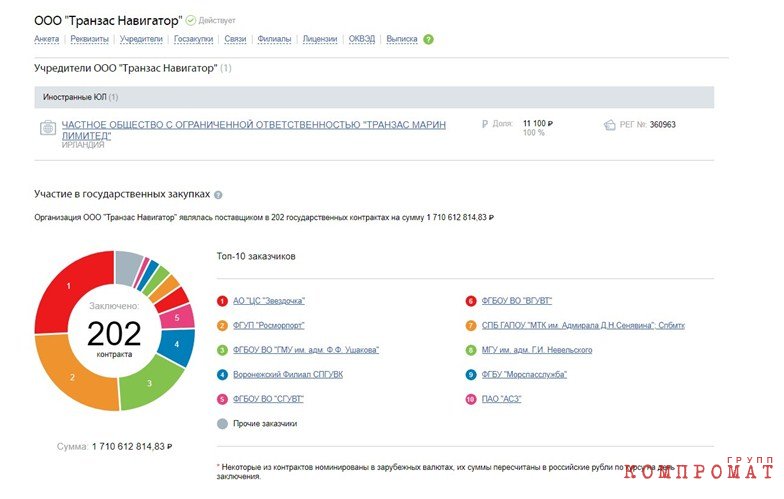Viewport: 784px width, 499px height.
Task: Click the Топ-10 заказчиков heading
Action: (x=256, y=256)
